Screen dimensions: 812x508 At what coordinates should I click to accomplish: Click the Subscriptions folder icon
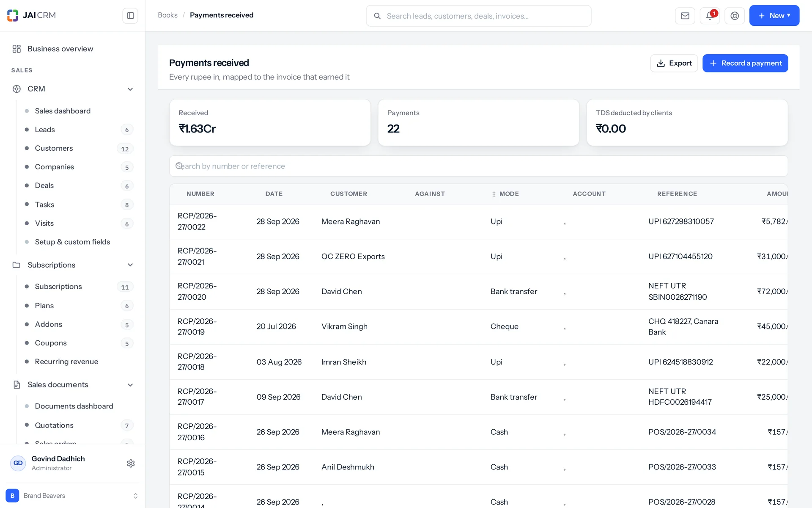[x=16, y=265]
